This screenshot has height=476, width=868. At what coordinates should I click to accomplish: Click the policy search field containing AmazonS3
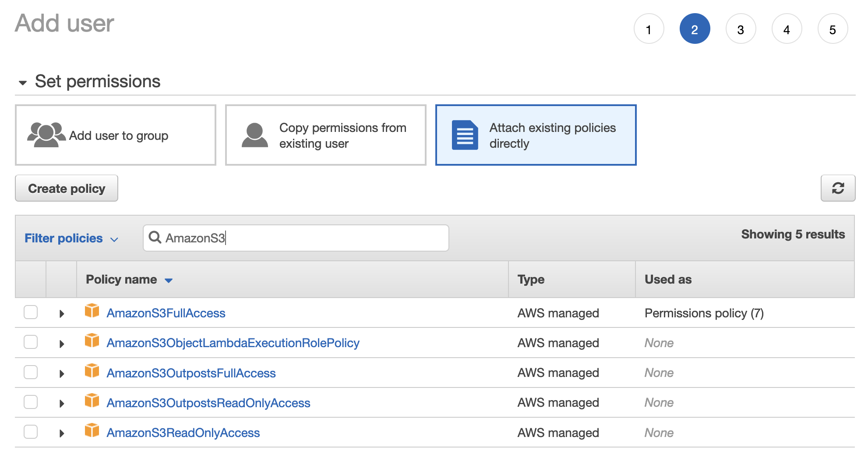(x=296, y=238)
